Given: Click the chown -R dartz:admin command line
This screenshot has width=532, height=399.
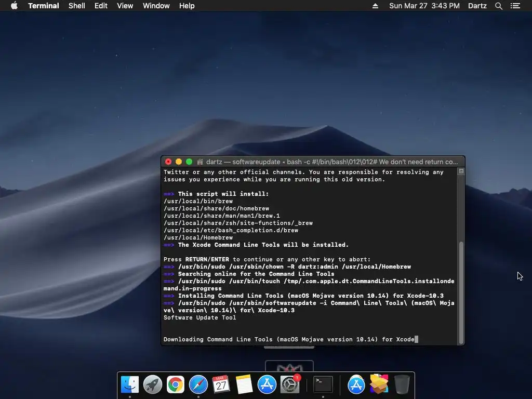Looking at the screenshot, I should coord(295,267).
